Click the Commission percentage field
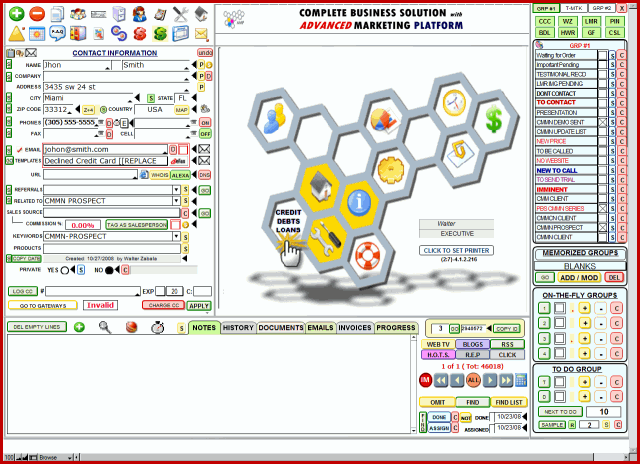This screenshot has height=464, width=640. [83, 225]
